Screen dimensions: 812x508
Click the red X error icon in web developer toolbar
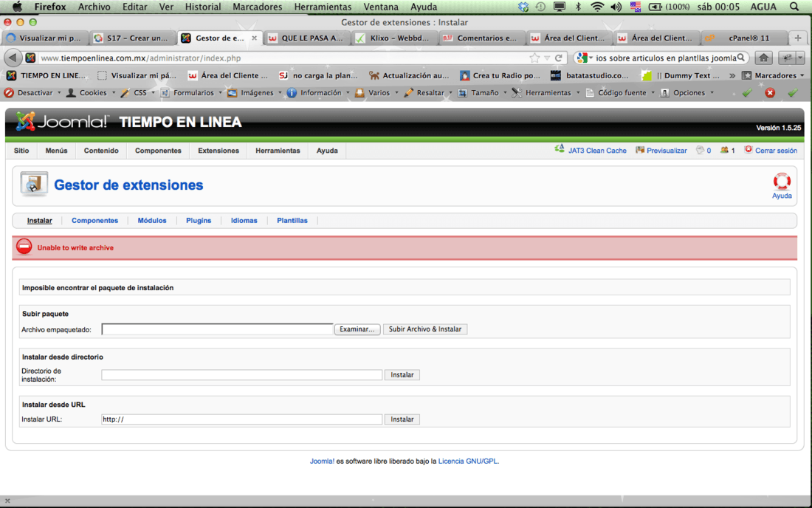pos(769,93)
